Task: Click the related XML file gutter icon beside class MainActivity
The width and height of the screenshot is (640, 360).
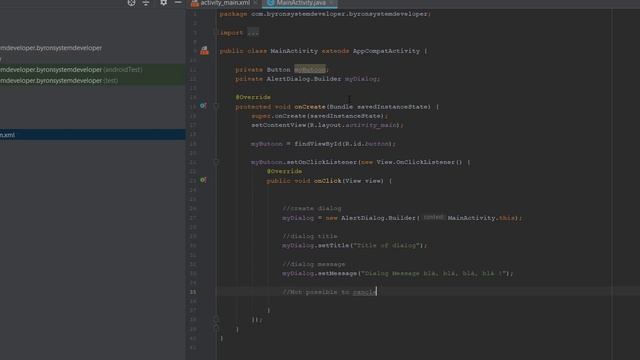Action: [204, 51]
